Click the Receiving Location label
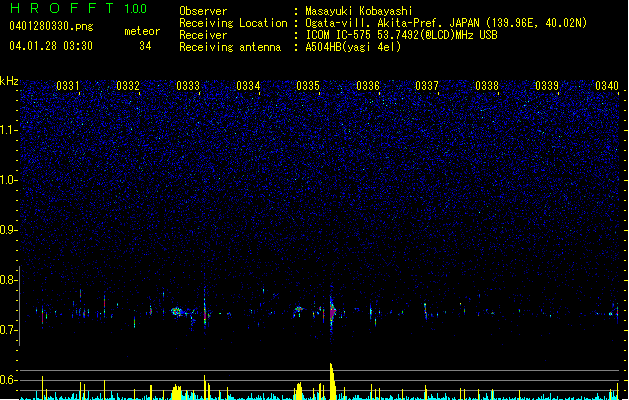The height and width of the screenshot is (400, 629). [233, 23]
